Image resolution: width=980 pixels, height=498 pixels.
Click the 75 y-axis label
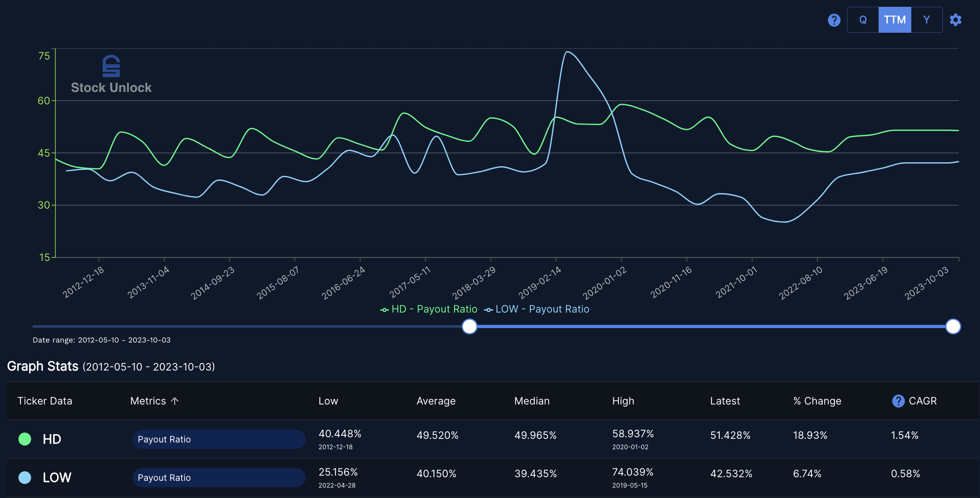(x=44, y=56)
